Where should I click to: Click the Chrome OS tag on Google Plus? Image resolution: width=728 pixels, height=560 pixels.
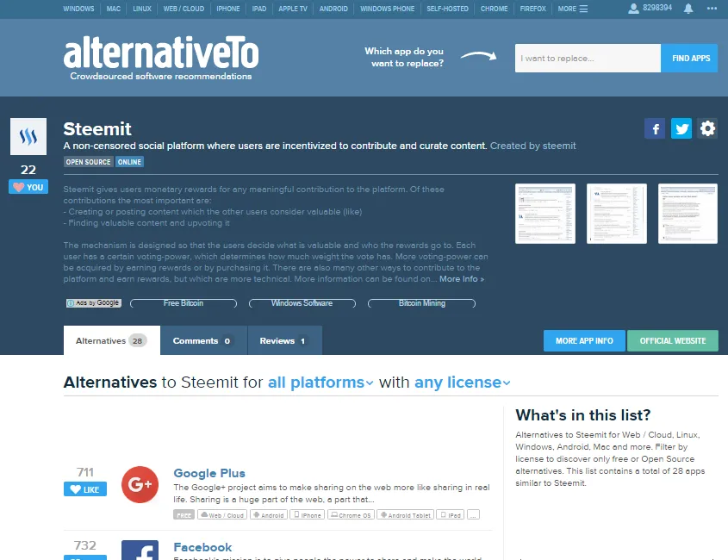351,515
